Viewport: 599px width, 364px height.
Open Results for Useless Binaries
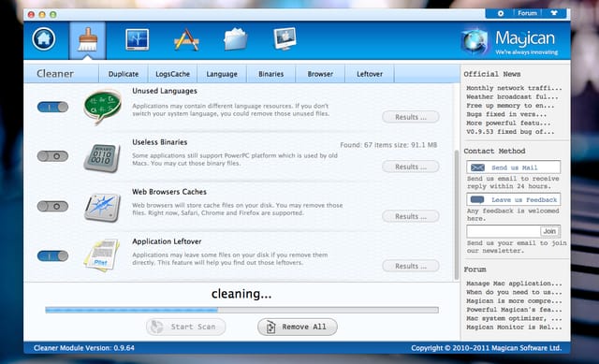tap(411, 167)
